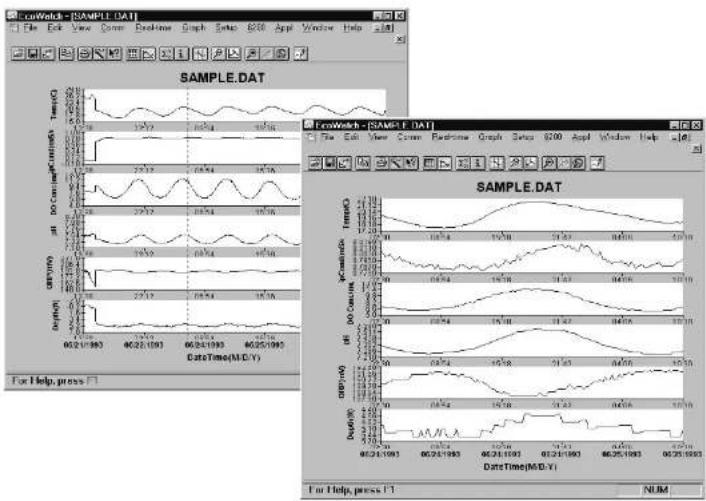Open the 6200 menu in the front window
Viewport: 706px width, 501px height.
[552, 137]
